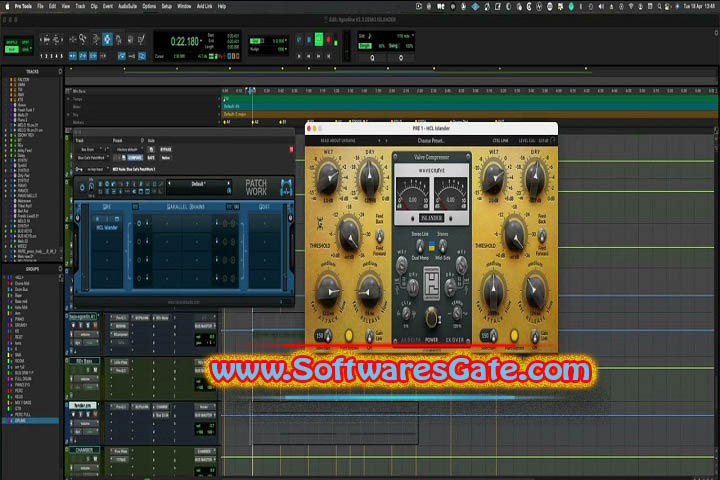Click CTRL LINK in Islander header
The image size is (720, 480).
coord(501,141)
